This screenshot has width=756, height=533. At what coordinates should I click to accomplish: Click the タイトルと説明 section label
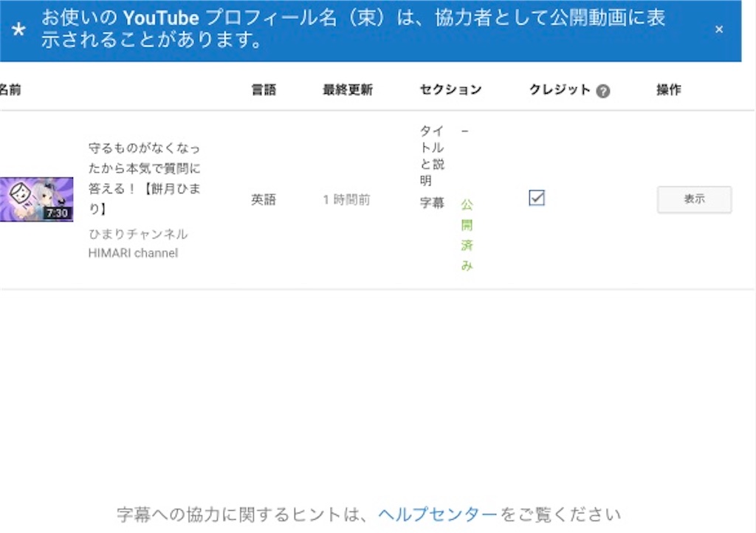point(433,155)
